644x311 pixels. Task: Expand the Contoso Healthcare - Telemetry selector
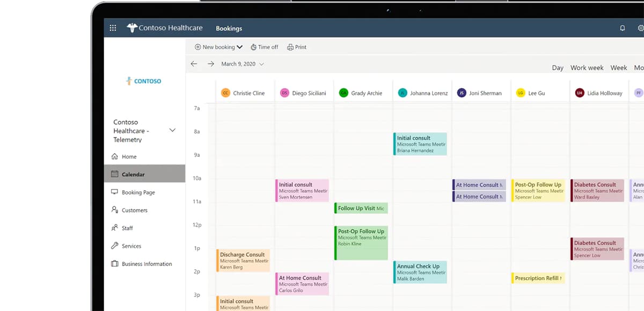172,131
